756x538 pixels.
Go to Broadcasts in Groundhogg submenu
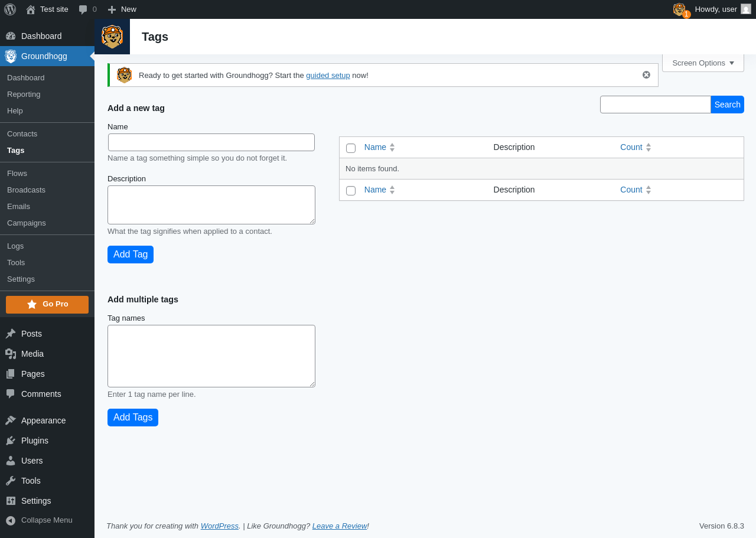click(x=26, y=190)
